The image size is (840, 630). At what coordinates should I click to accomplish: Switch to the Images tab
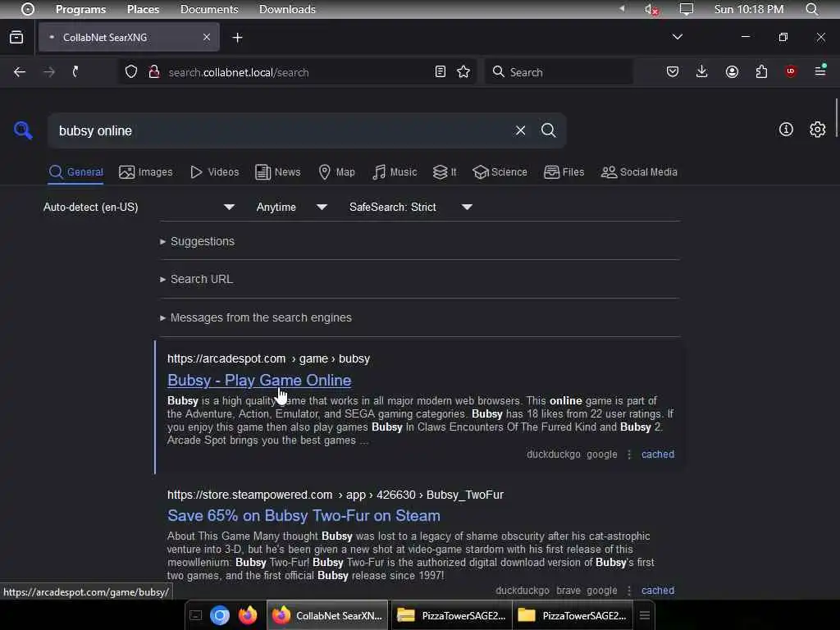click(x=146, y=172)
